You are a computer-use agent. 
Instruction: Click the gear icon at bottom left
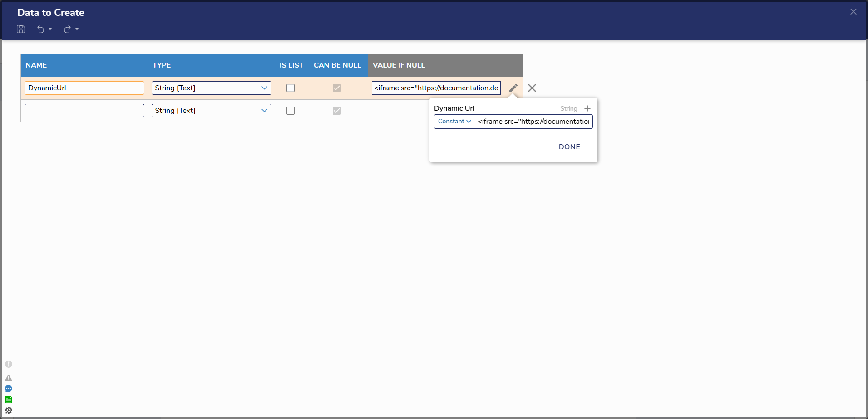click(x=9, y=410)
